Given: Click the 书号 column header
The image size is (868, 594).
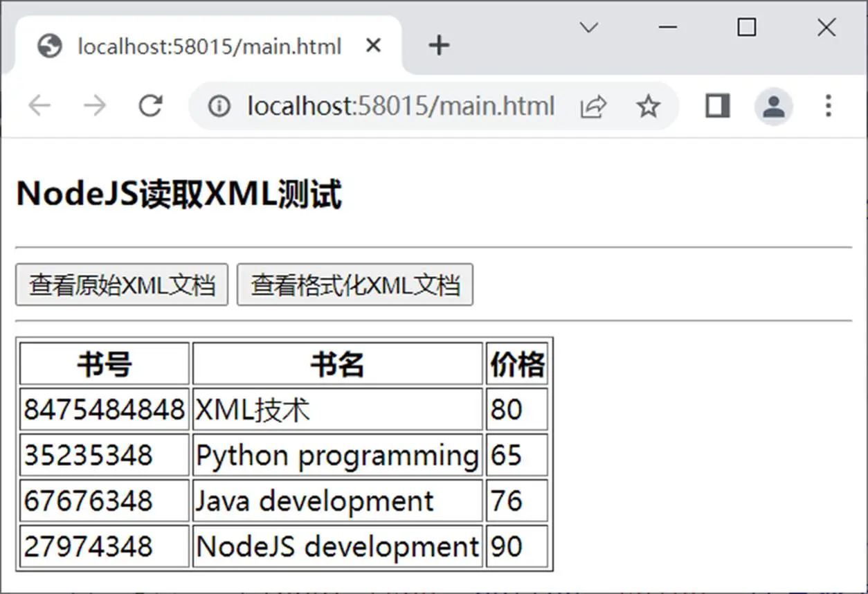Looking at the screenshot, I should tap(105, 363).
